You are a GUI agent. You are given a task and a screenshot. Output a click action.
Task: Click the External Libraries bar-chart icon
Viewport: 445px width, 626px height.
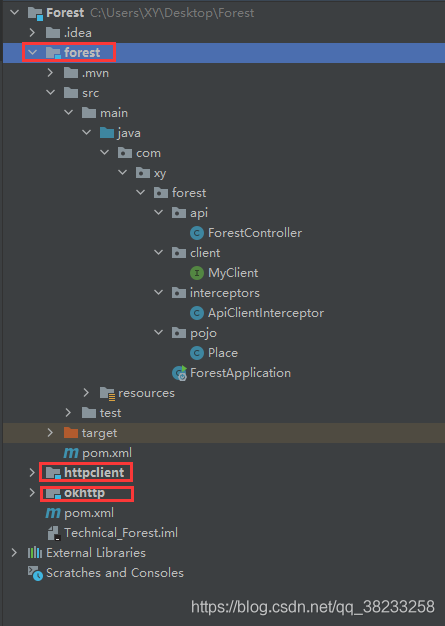[x=35, y=553]
